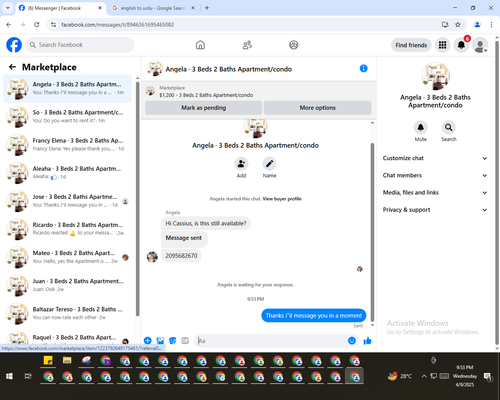Open a new browser tab

(x=207, y=8)
